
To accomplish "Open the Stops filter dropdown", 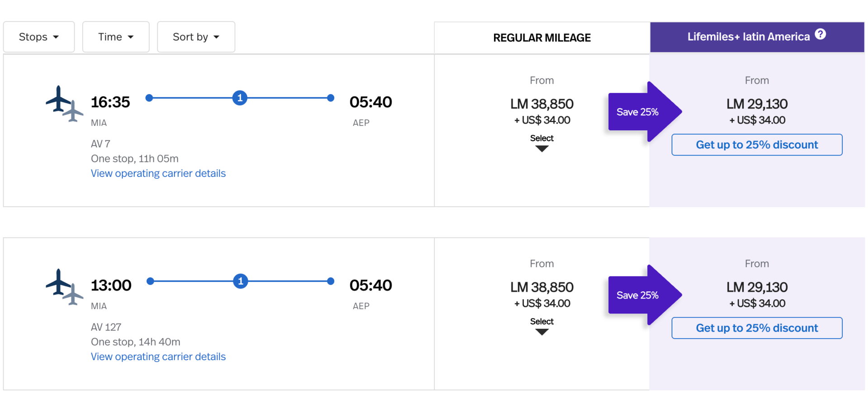I will click(39, 37).
